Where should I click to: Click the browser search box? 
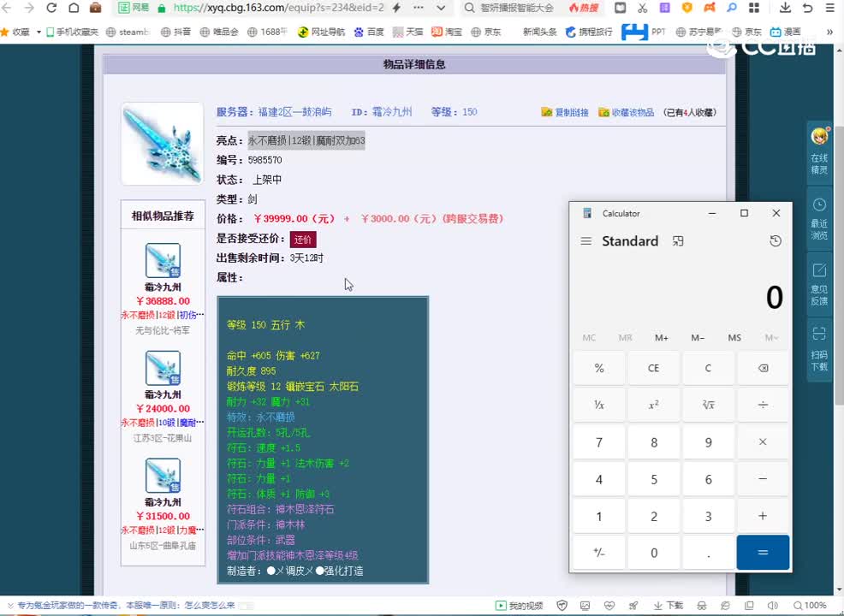[517, 8]
